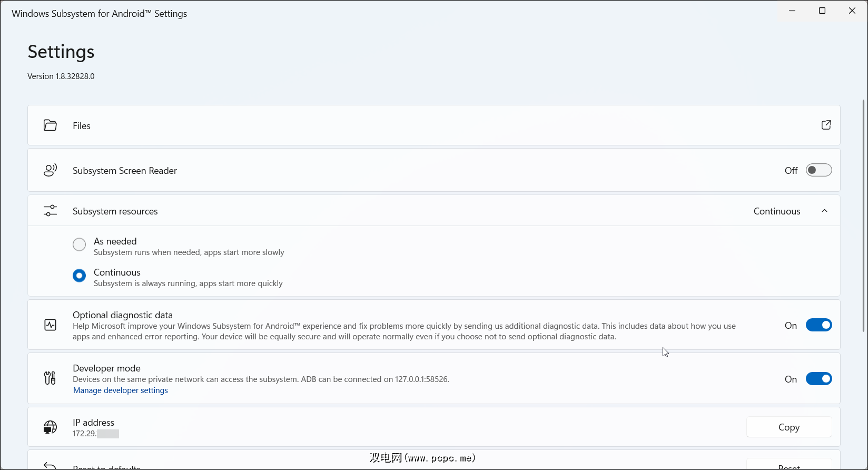Click the vertical scrollbar

pyautogui.click(x=863, y=216)
